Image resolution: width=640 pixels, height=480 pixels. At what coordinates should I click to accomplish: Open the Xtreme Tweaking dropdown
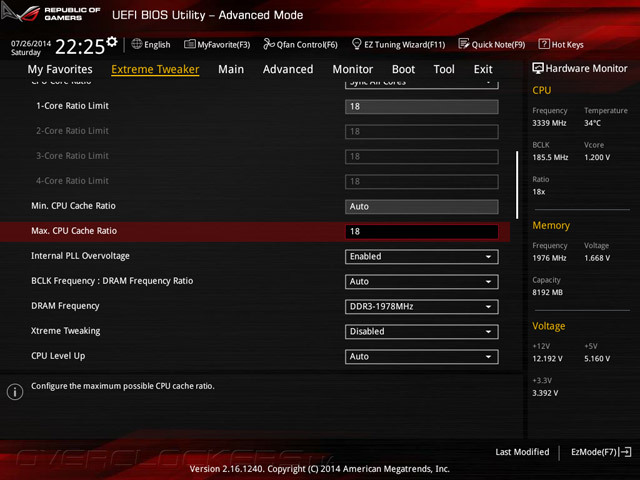tap(422, 331)
